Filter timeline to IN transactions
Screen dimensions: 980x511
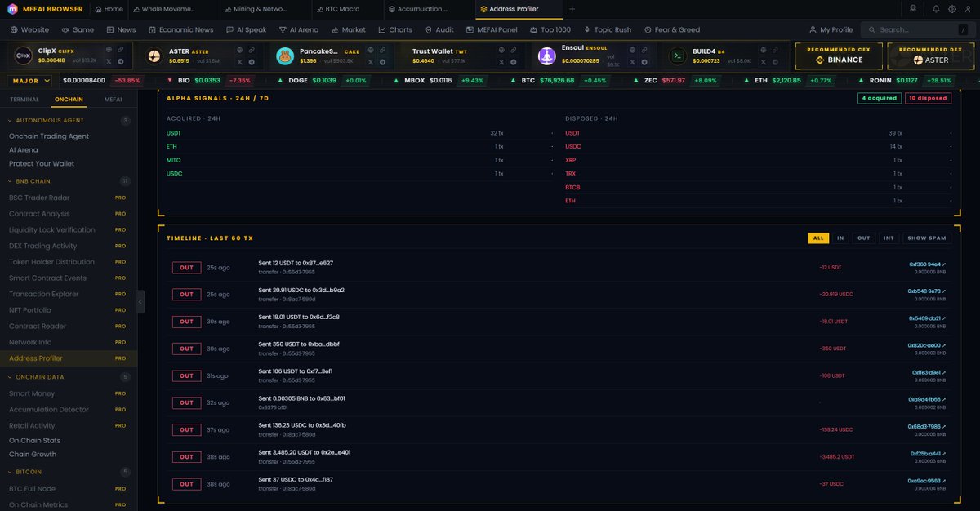[840, 238]
